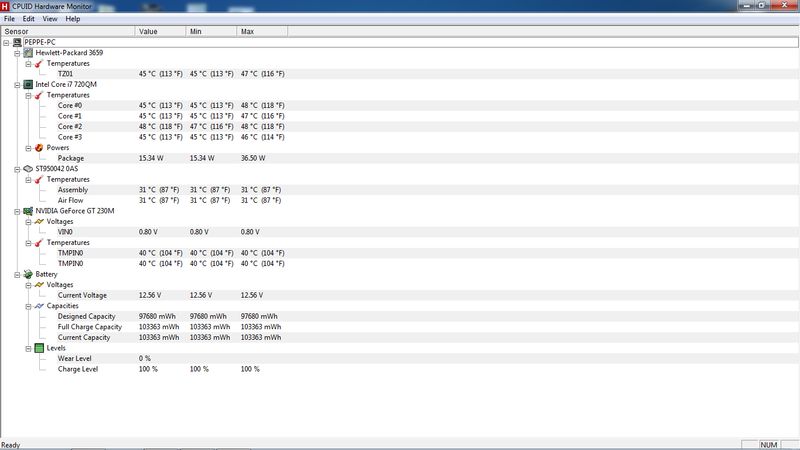Collapse the Powers group
This screenshot has height=450, width=800.
(x=29, y=148)
